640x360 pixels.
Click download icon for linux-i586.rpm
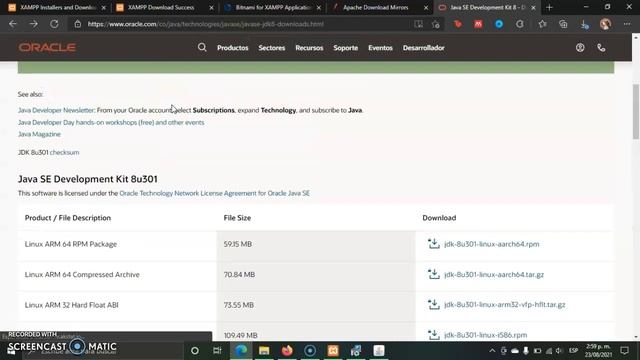coord(433,335)
